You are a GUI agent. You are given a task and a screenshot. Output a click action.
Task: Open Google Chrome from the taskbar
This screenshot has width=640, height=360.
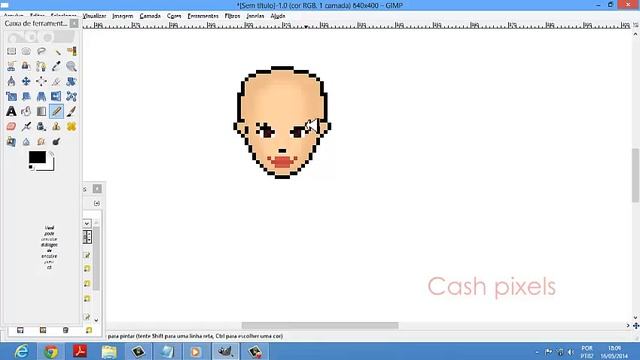point(51,351)
